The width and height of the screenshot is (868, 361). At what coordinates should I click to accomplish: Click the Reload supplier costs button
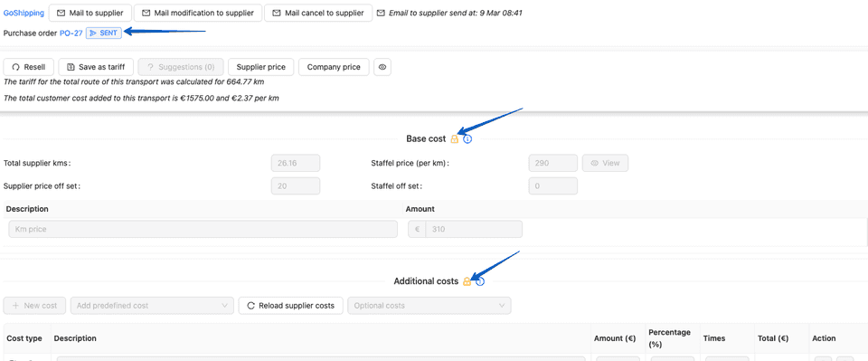click(x=290, y=306)
